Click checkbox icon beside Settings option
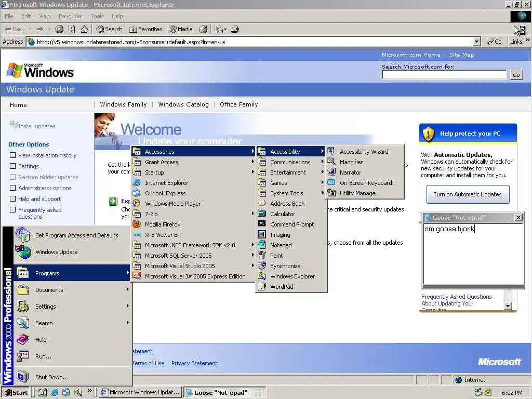Image resolution: width=532 pixels, height=399 pixels. (x=12, y=166)
